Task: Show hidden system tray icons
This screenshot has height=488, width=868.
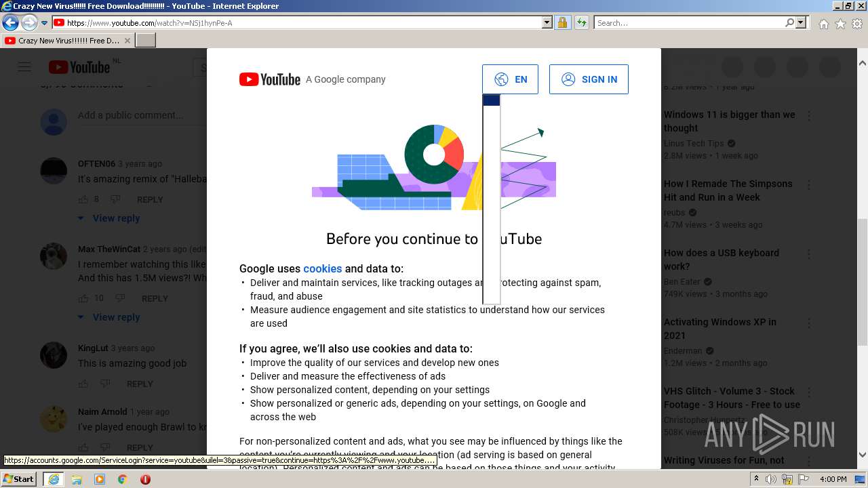Action: tap(756, 479)
